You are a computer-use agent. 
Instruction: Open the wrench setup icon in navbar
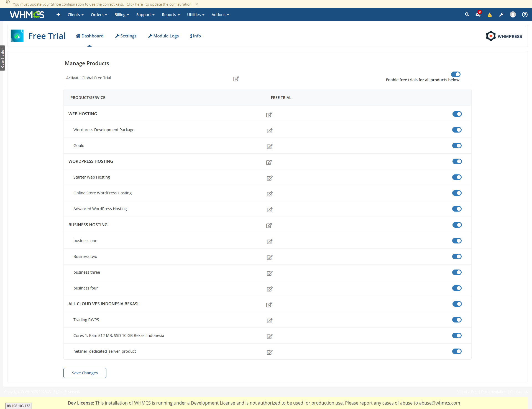click(501, 15)
